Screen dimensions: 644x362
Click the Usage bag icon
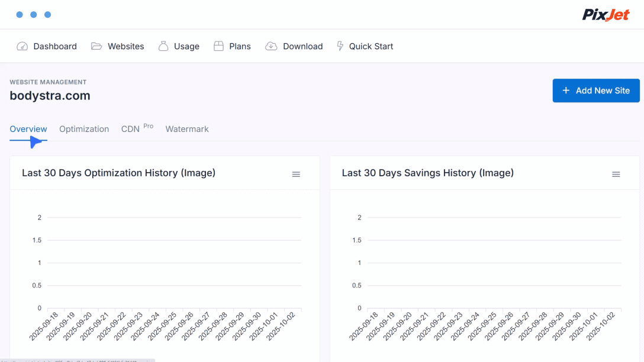click(163, 46)
